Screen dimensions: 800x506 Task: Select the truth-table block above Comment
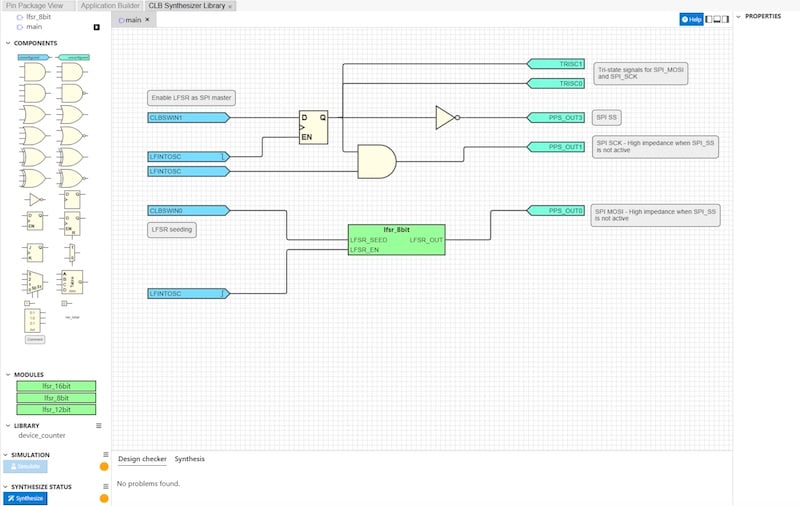(x=34, y=320)
